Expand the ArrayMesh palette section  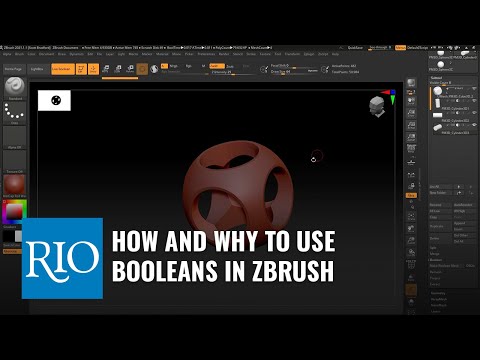pyautogui.click(x=439, y=299)
